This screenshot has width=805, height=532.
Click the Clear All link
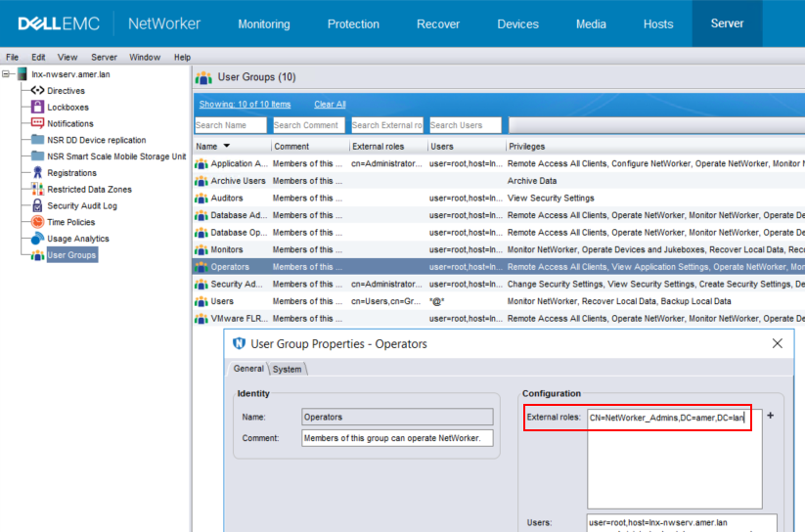330,105
